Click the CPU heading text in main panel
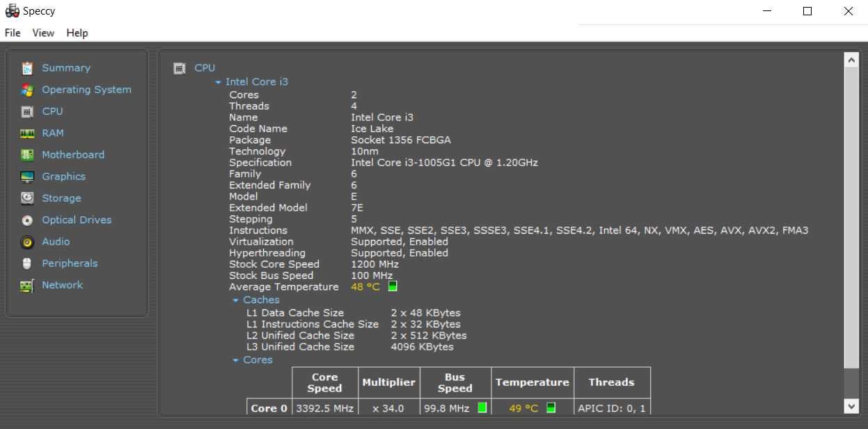868x429 pixels. [x=205, y=68]
